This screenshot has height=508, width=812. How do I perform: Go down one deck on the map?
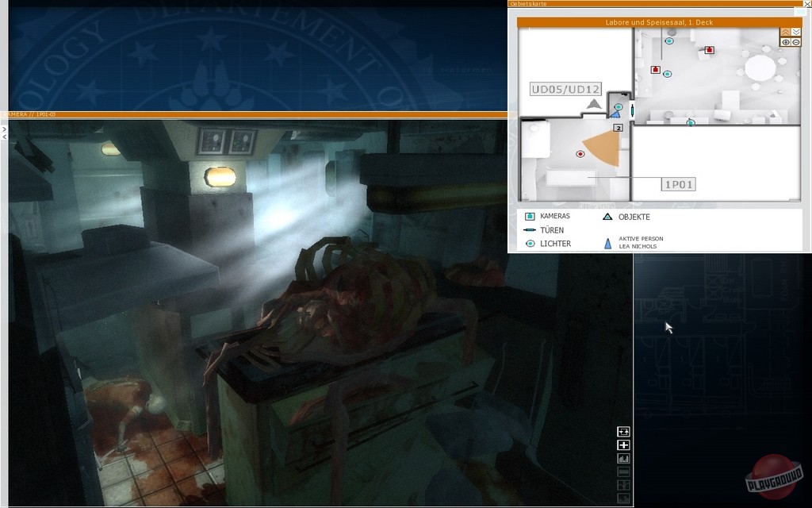(x=795, y=33)
